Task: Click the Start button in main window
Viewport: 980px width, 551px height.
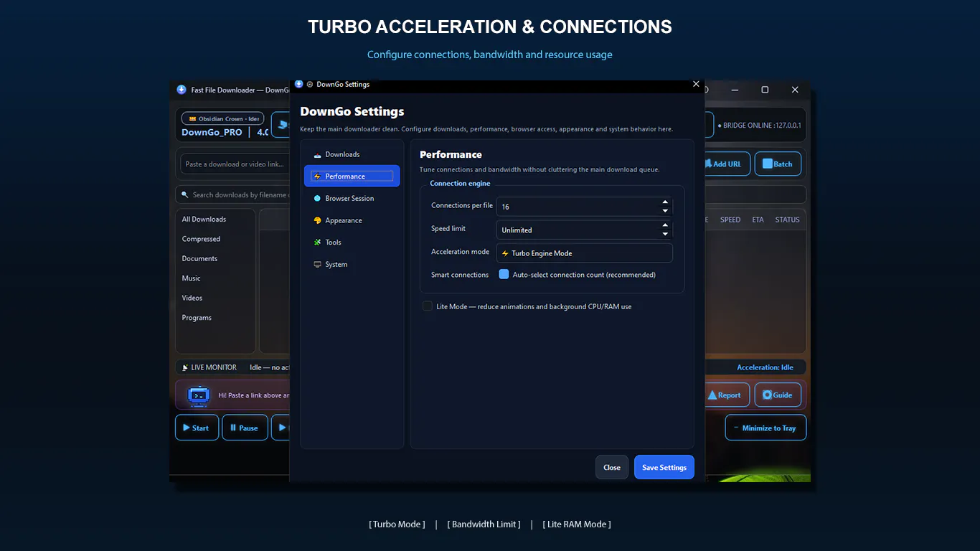Action: point(197,428)
